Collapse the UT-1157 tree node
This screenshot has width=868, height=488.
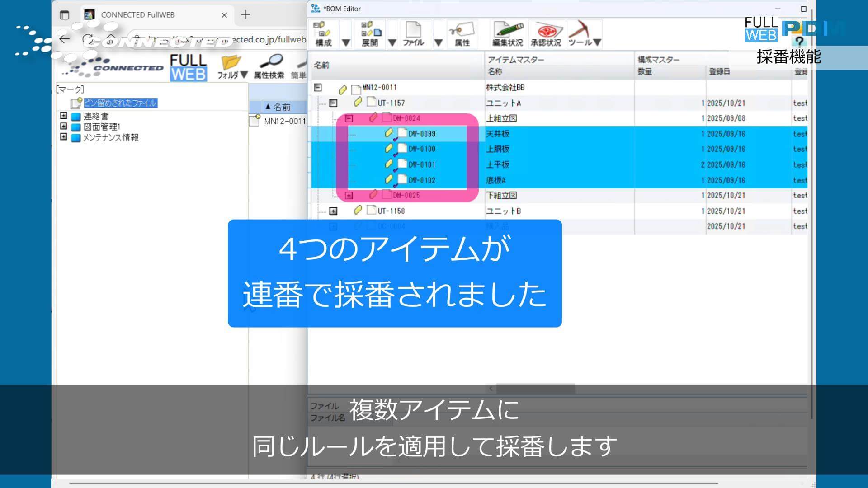tap(333, 103)
